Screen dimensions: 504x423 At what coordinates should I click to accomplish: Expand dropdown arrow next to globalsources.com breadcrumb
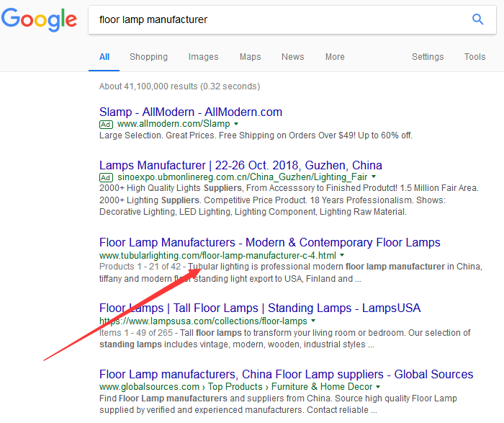(x=378, y=387)
